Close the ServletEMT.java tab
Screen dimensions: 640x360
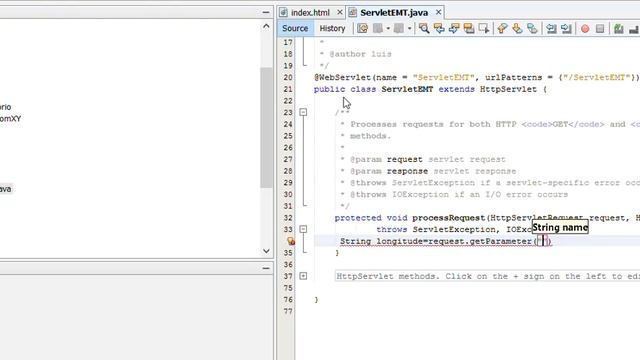438,12
